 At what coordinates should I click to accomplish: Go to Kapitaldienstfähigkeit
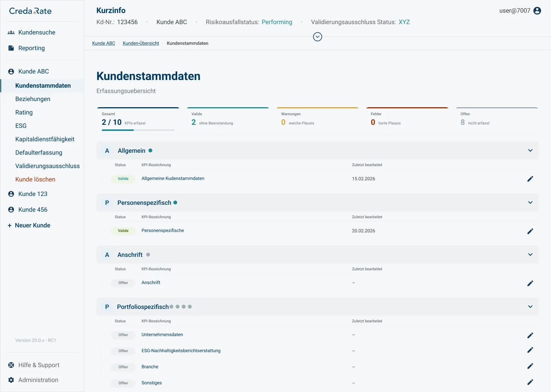(x=45, y=139)
